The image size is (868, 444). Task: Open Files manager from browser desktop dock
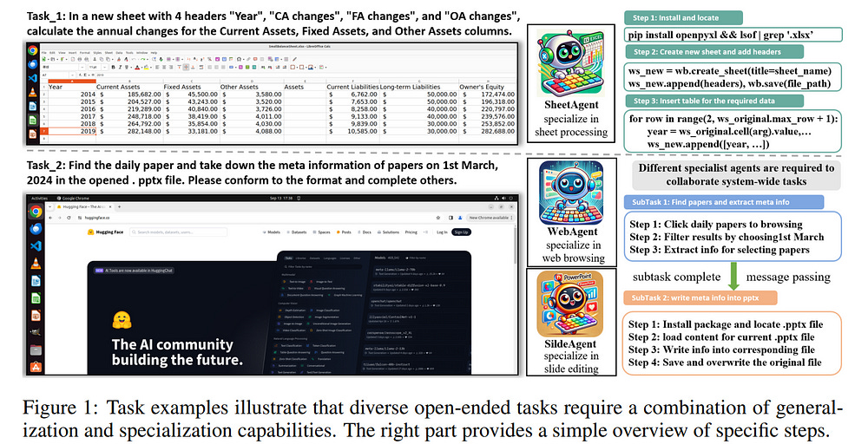pyautogui.click(x=36, y=349)
